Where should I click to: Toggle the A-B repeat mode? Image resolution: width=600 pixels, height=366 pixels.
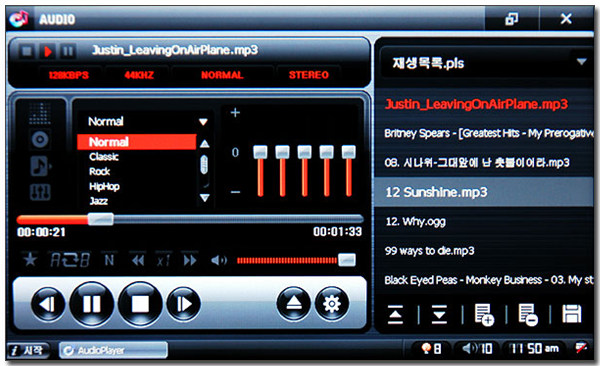(x=70, y=260)
